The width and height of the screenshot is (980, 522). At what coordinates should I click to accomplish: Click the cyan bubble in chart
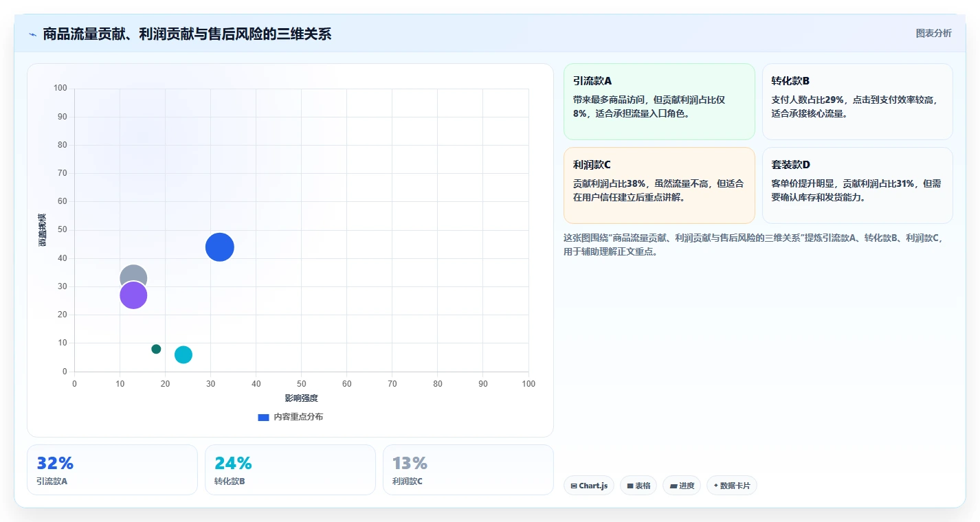(183, 354)
